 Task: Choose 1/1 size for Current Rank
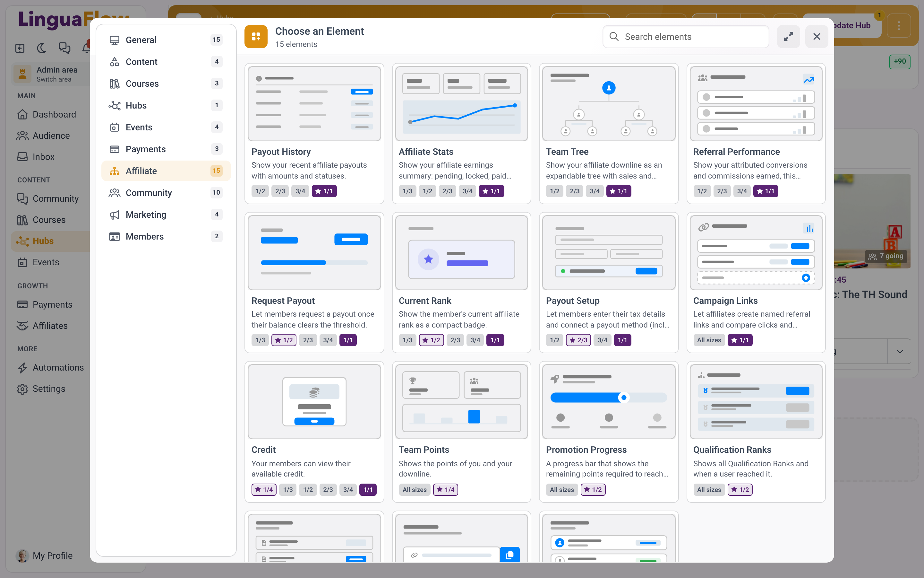(495, 340)
